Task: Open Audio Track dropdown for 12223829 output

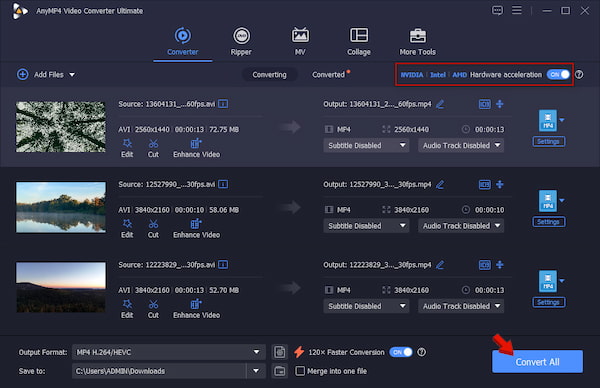Action: pos(461,306)
